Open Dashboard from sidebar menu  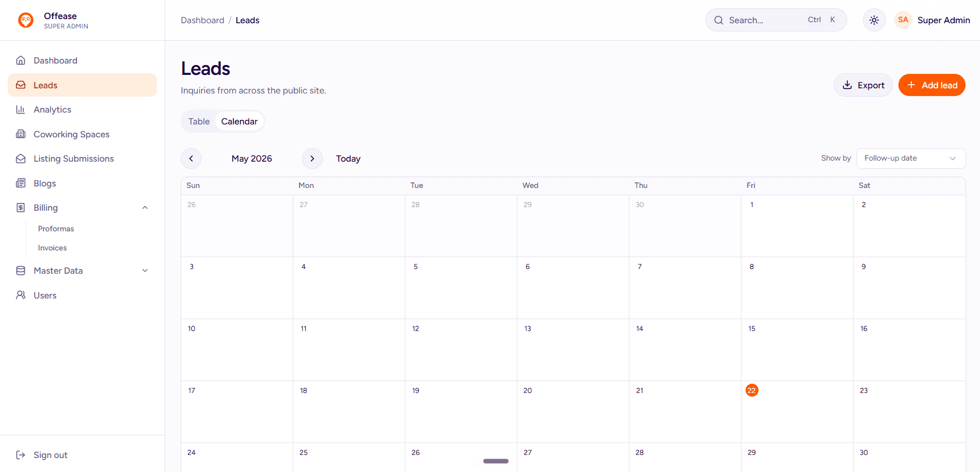(x=83, y=60)
